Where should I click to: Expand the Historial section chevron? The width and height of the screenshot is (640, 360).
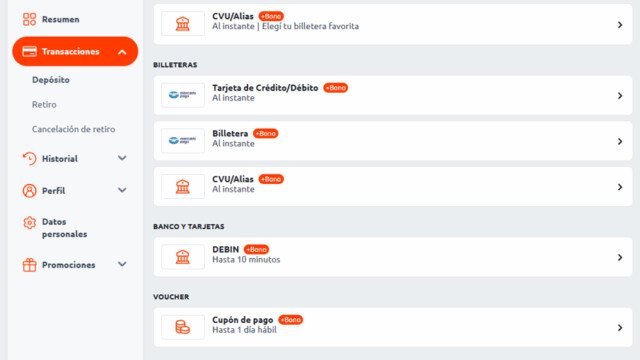pyautogui.click(x=122, y=158)
